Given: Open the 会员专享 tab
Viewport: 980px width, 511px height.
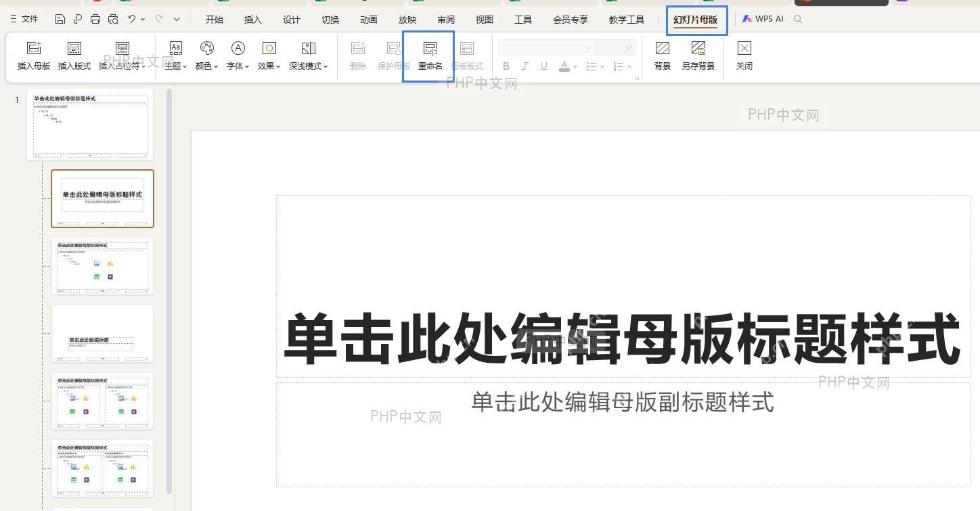Looking at the screenshot, I should pyautogui.click(x=571, y=20).
